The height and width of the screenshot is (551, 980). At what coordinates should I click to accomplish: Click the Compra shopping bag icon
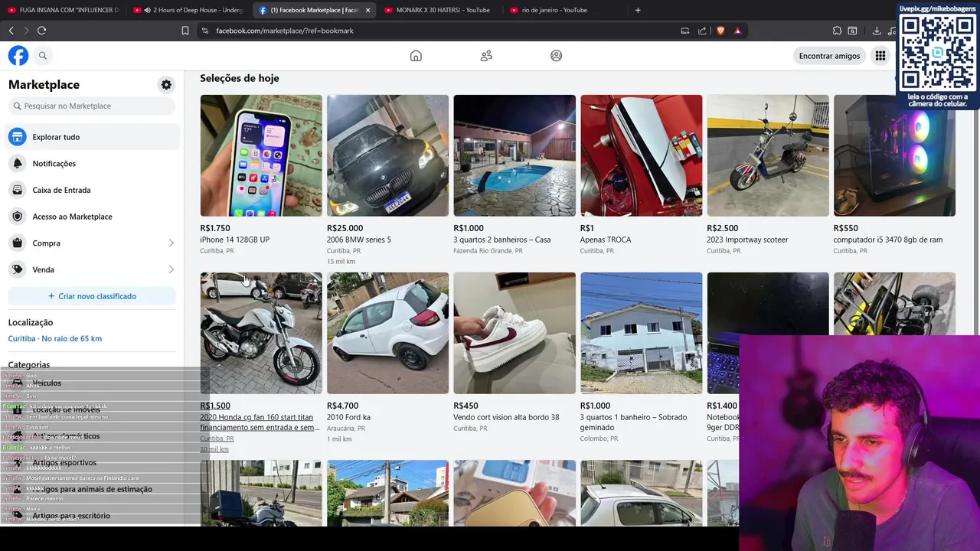(17, 243)
